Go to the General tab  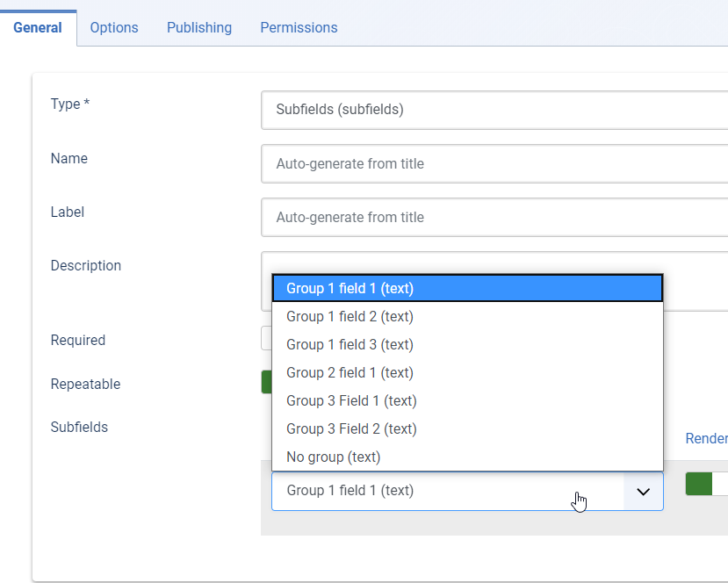[38, 28]
